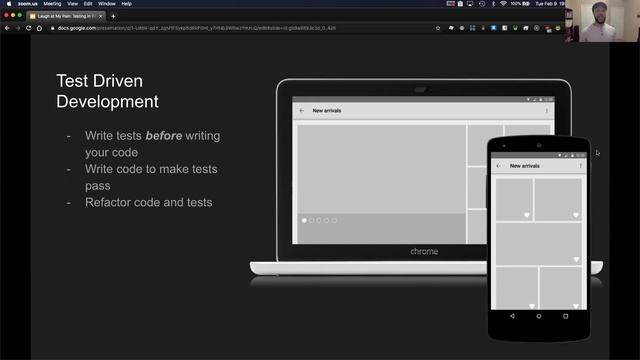Click the presenter webcam thumbnail
Screen dimensions: 640x360
tap(602, 21)
